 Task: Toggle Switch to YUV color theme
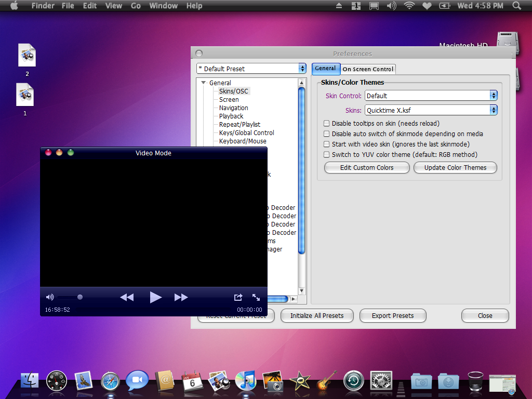(327, 155)
